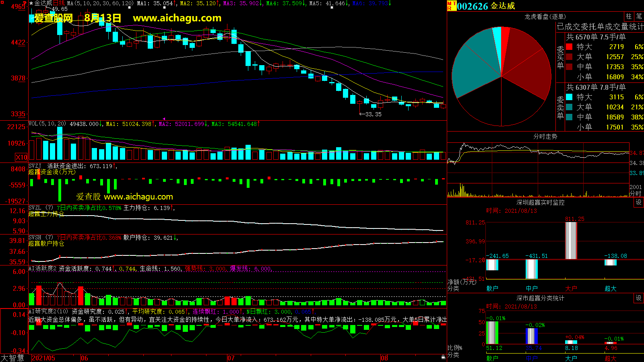Click the MTR marker icon beside stock code
Image resolution: width=644 pixels, height=362 pixels.
[452, 6]
